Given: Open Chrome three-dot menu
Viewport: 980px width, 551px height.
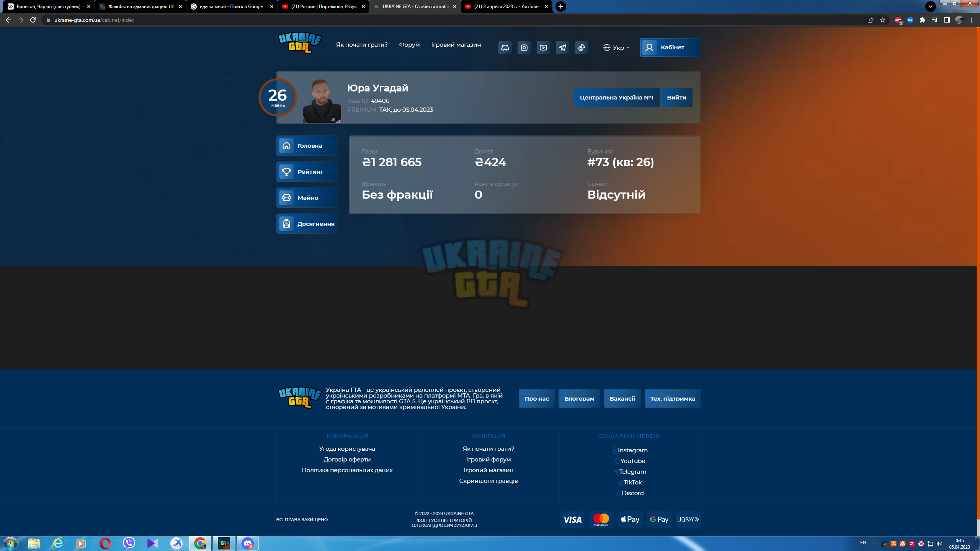Looking at the screenshot, I should pos(972,20).
